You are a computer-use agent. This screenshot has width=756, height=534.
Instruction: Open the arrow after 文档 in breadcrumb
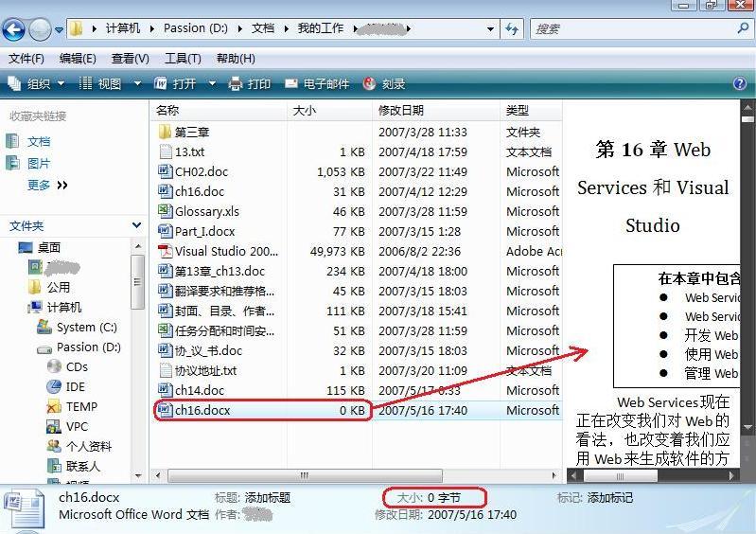pos(286,29)
